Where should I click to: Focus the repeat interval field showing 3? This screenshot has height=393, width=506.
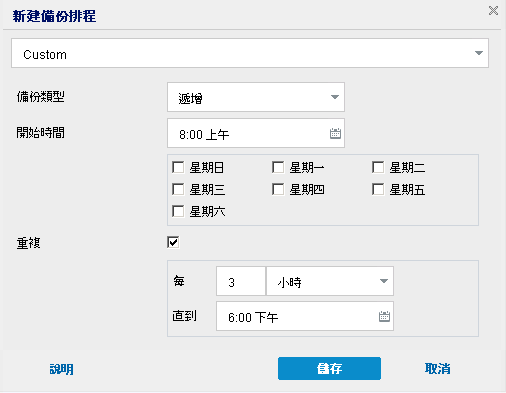[x=241, y=281]
